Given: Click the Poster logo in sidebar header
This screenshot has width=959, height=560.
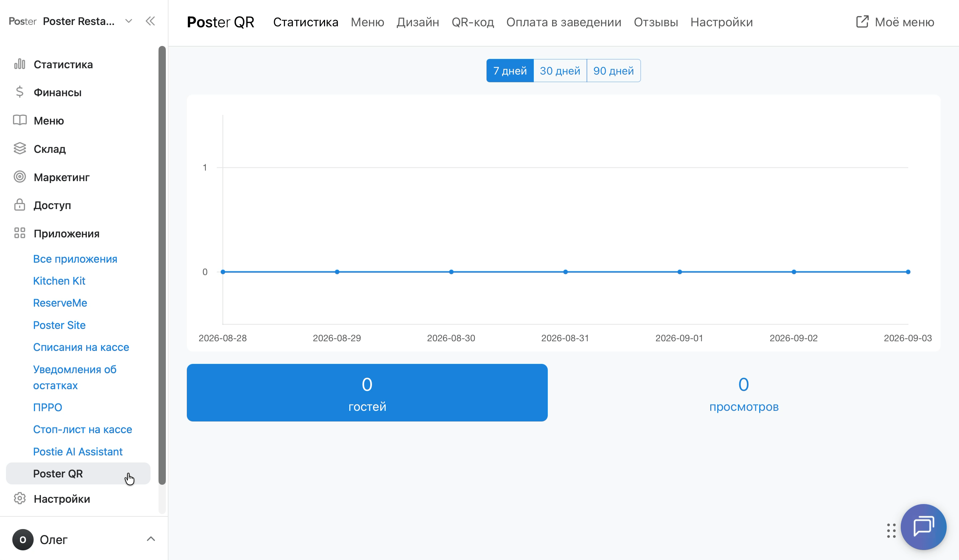Looking at the screenshot, I should point(22,21).
